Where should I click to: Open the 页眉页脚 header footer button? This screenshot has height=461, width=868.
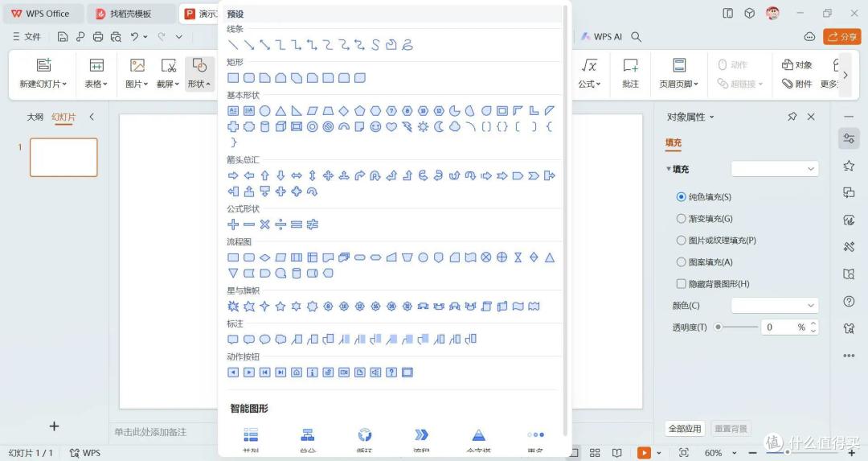pos(678,73)
